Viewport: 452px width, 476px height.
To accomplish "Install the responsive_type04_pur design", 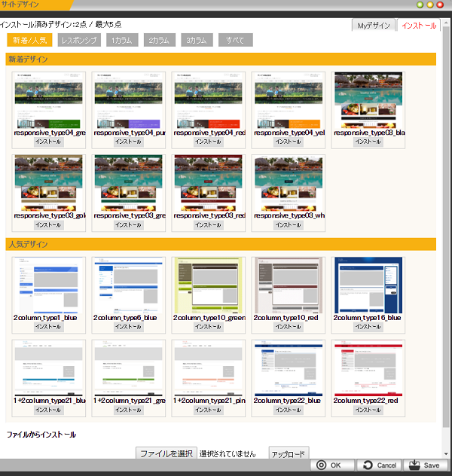I will (x=128, y=142).
